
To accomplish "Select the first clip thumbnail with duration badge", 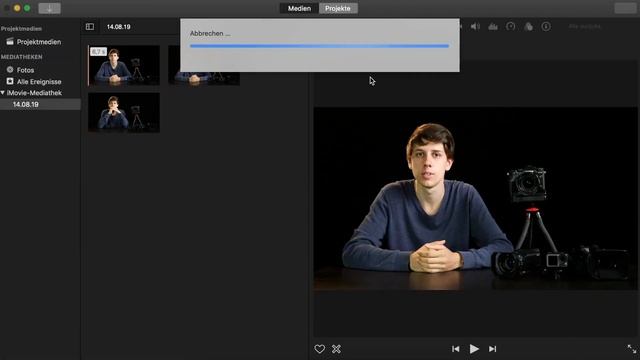I will 124,65.
